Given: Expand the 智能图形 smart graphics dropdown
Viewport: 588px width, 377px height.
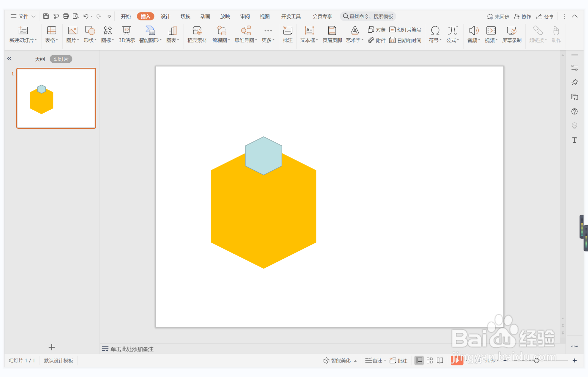Looking at the screenshot, I should [x=150, y=40].
